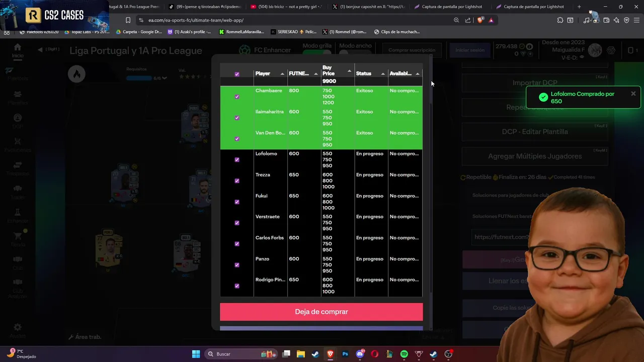Click the Deja de comprar button
The image size is (644, 362).
click(321, 312)
